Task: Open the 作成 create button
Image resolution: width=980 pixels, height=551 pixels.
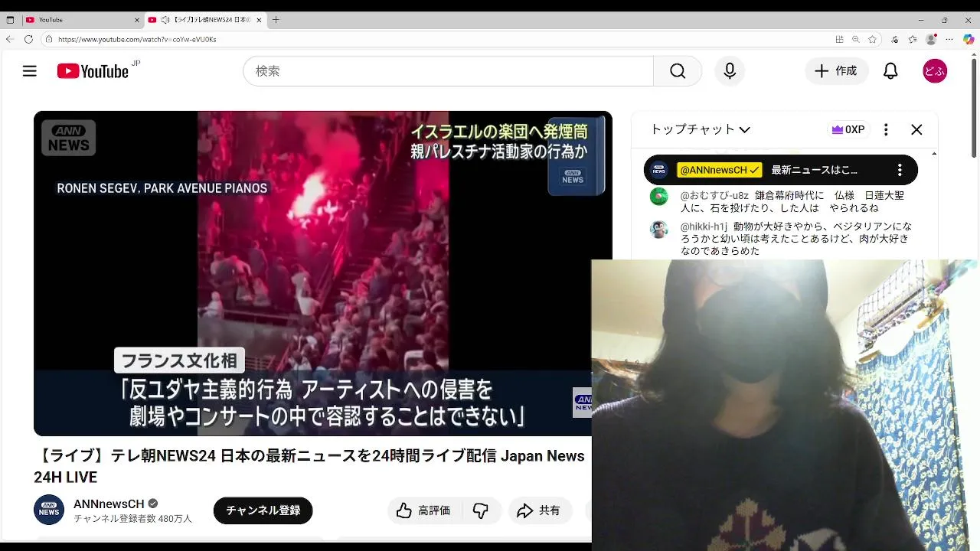Action: click(x=836, y=71)
